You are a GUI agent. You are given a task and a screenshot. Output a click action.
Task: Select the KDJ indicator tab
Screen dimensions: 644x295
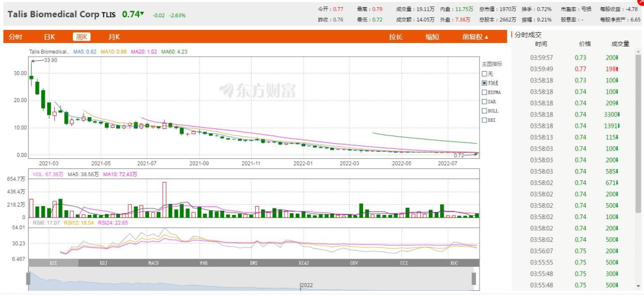pyautogui.click(x=103, y=263)
